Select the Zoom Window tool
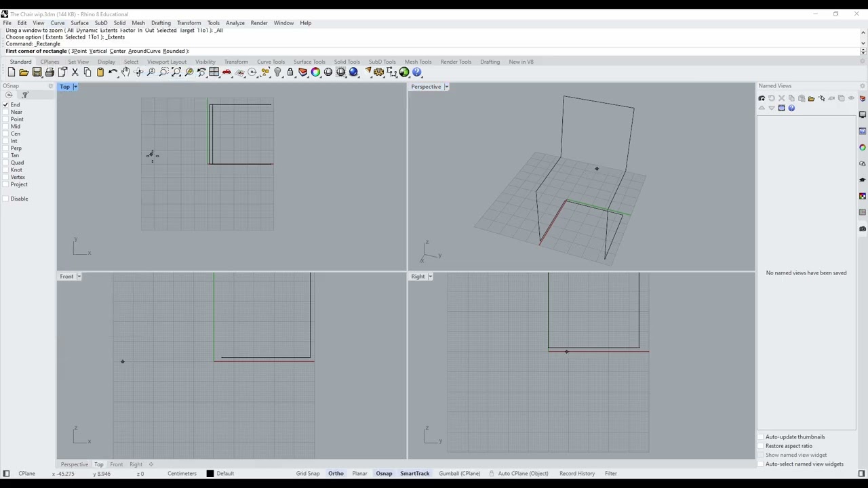This screenshot has width=868, height=488. click(163, 72)
